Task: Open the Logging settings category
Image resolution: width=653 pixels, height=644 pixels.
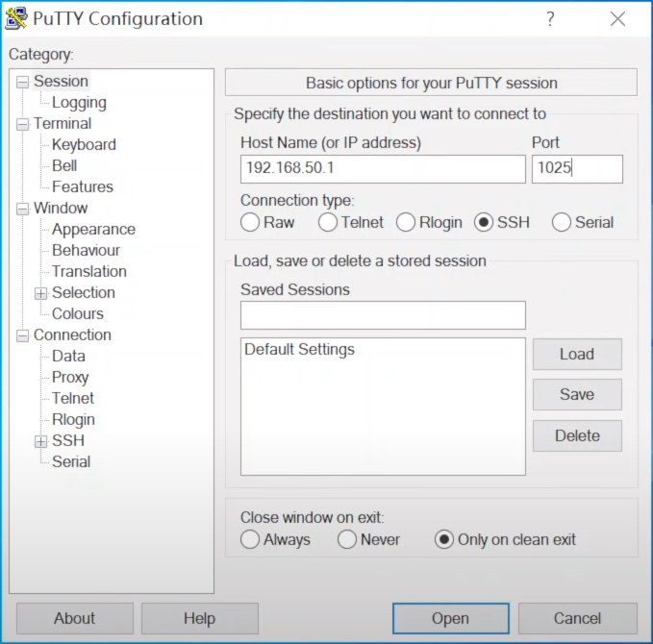Action: point(79,103)
